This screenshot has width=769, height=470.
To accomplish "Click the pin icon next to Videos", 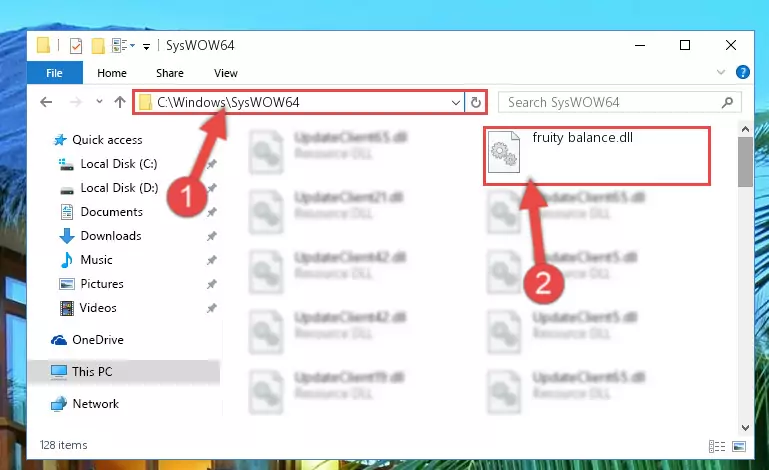I will tap(211, 309).
